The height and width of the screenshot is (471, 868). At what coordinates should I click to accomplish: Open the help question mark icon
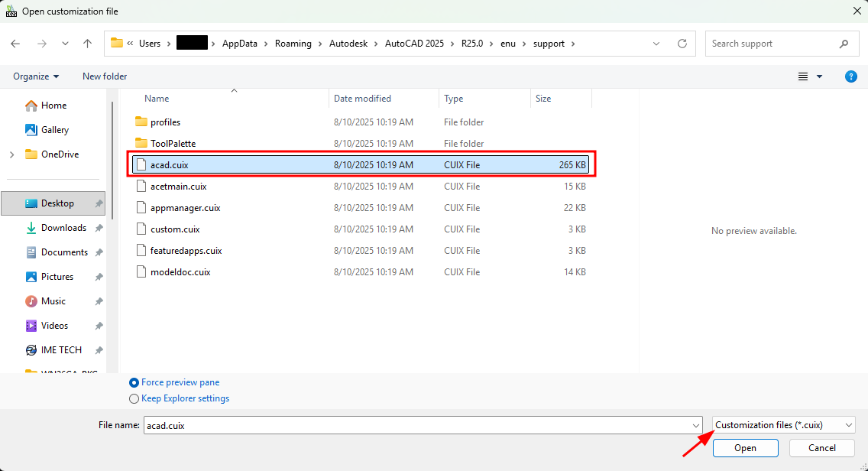pos(851,76)
